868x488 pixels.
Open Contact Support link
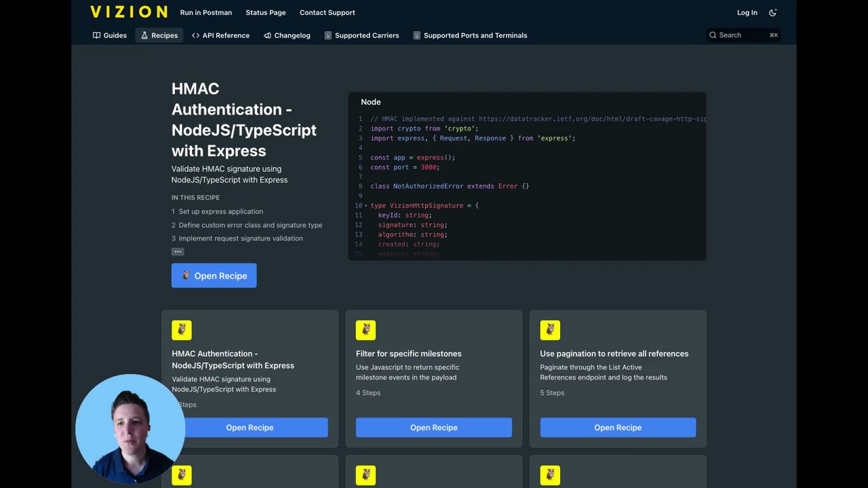[328, 12]
